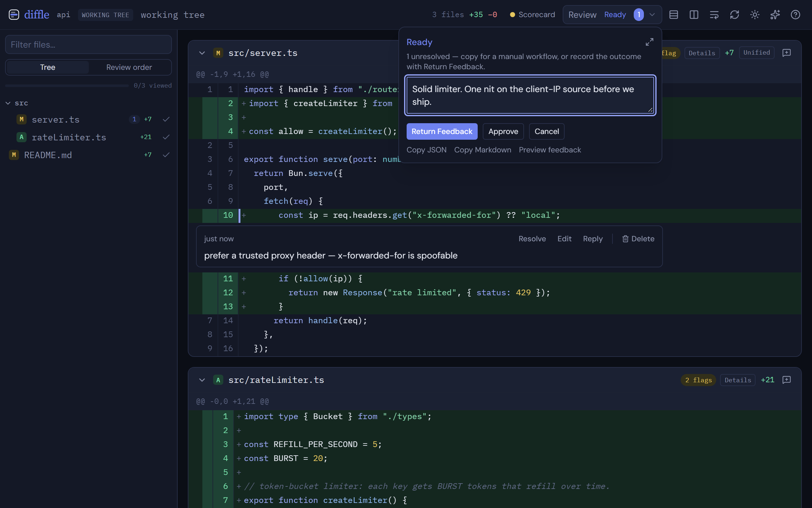Viewport: 812px width, 508px height.
Task: Open the Review Ready dropdown
Action: [x=612, y=15]
